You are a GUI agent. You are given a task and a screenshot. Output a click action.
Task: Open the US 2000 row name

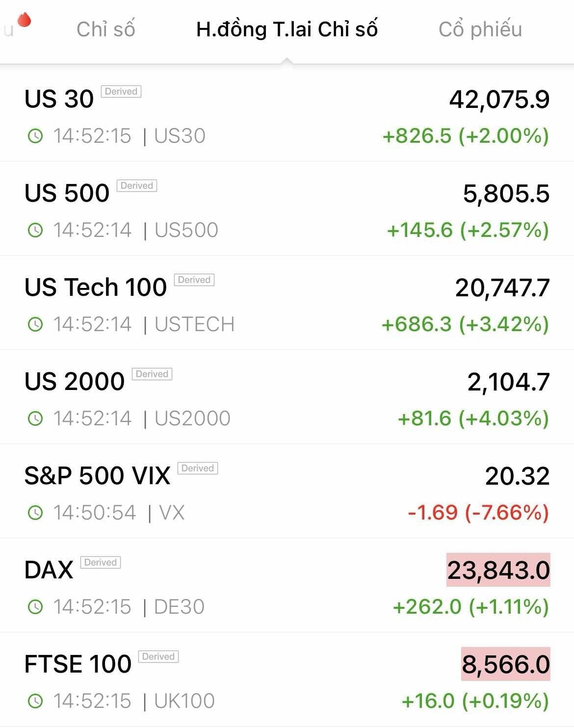[75, 382]
